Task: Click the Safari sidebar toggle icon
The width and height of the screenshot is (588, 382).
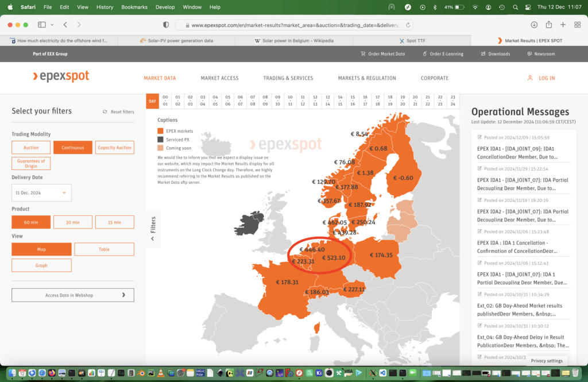Action: [x=41, y=25]
